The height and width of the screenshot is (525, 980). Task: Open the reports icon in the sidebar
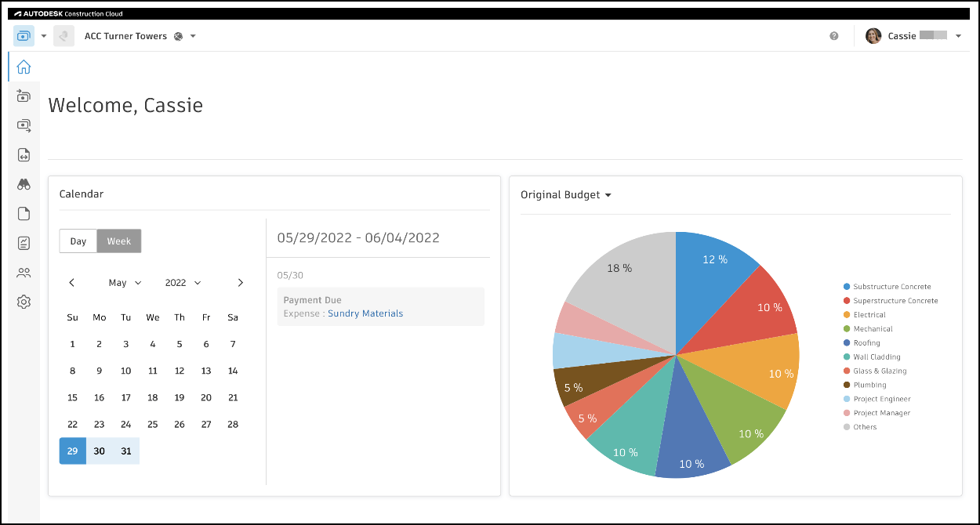click(x=24, y=242)
